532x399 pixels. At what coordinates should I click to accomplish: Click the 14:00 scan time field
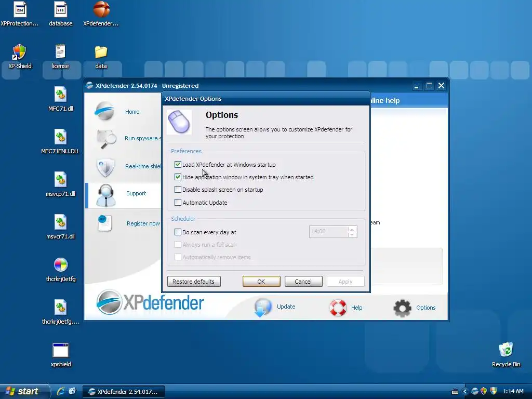click(328, 231)
